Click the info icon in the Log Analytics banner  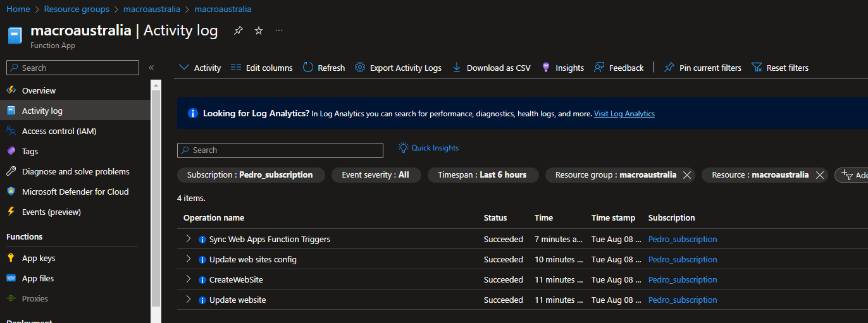point(193,114)
